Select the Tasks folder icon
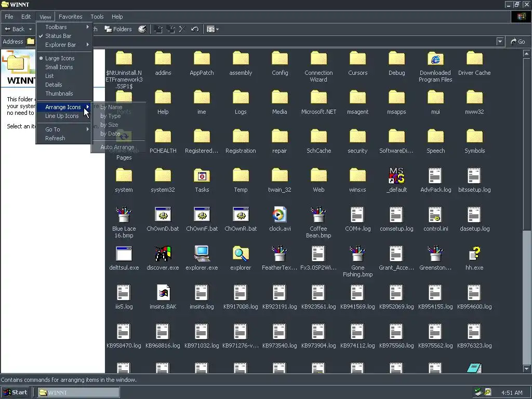 click(x=202, y=176)
